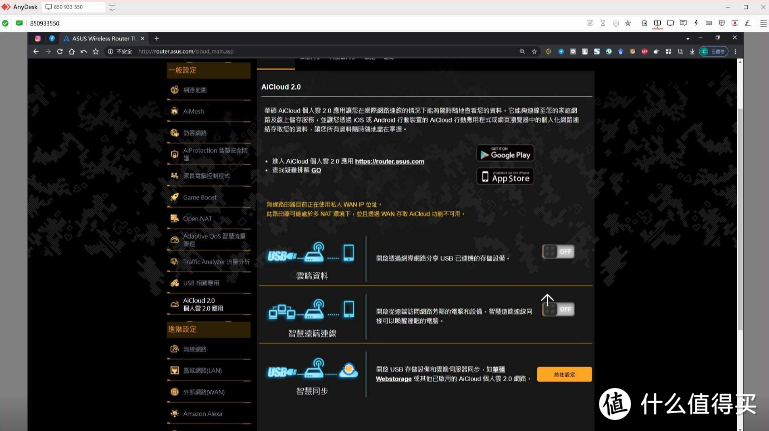Click the browser address bar URL
The image size is (769, 431).
186,51
